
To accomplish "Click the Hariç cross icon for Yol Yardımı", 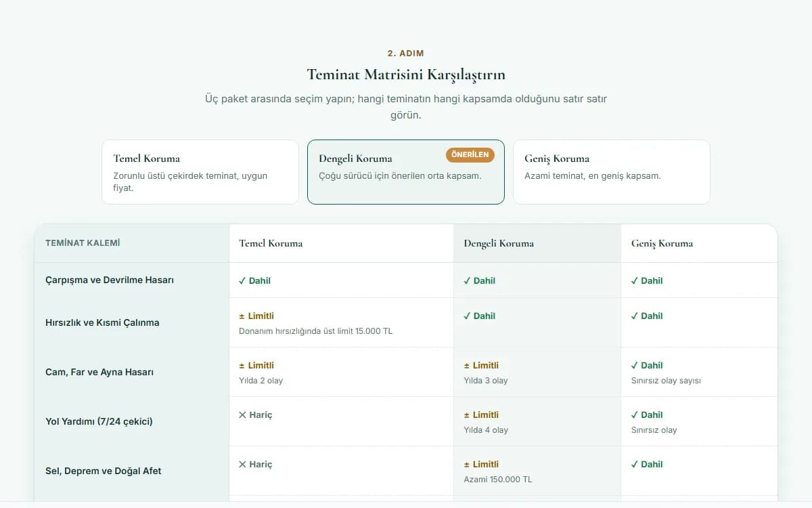I will (242, 415).
